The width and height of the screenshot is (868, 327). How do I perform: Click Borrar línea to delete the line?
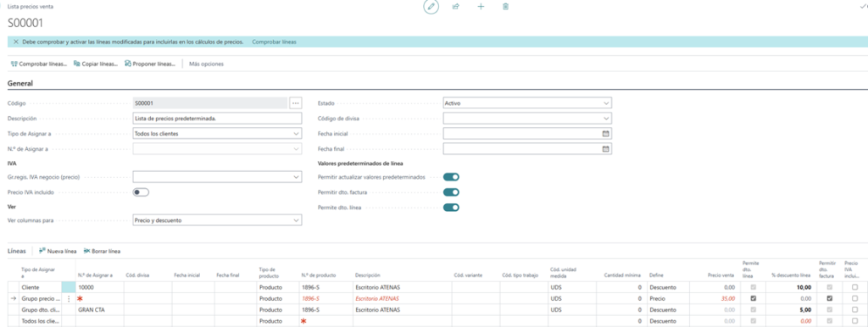[x=102, y=251]
